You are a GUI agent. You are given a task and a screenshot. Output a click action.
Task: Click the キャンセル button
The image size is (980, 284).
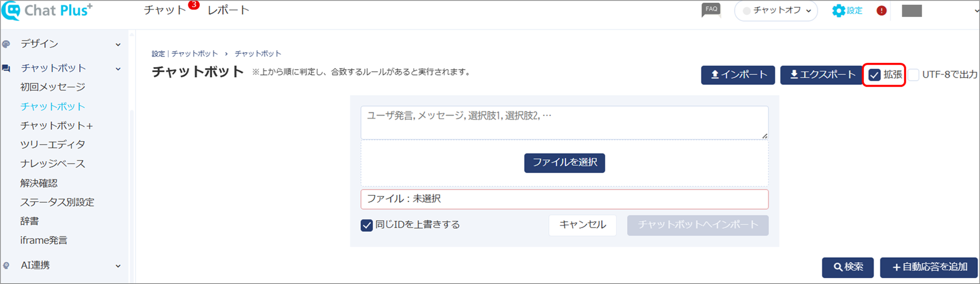point(582,225)
